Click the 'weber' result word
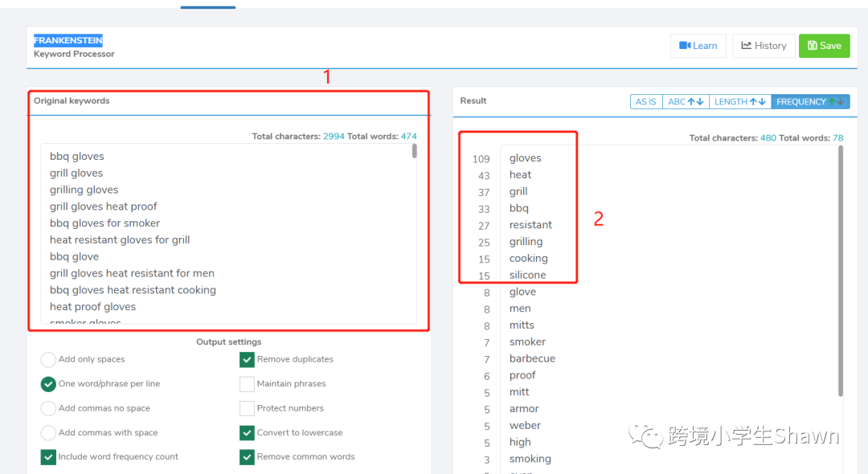Screen dimensions: 868x474 (x=525, y=425)
